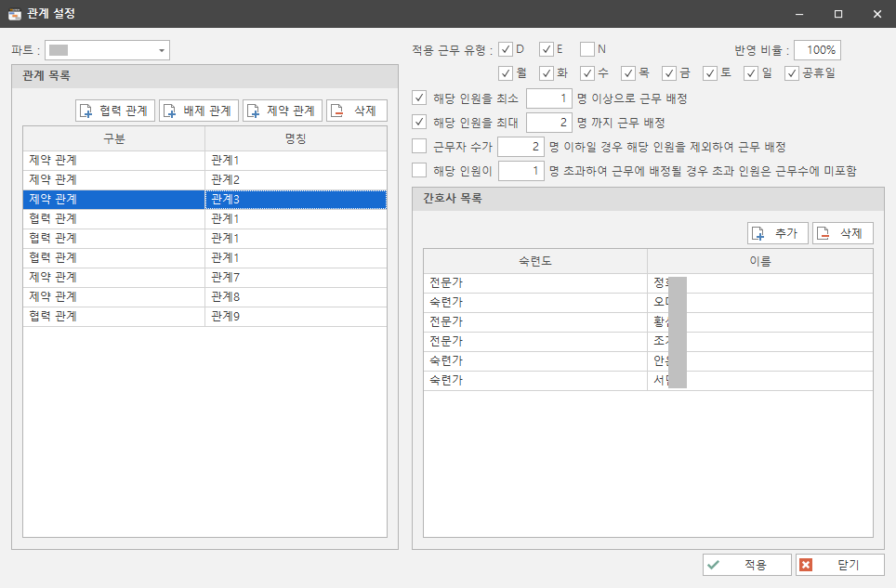The width and height of the screenshot is (896, 588).
Task: Click the green checkmark icon on 적용
Action: tap(714, 564)
